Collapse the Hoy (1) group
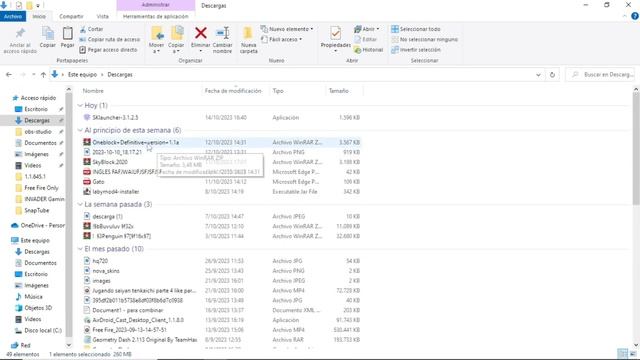This screenshot has height=360, width=640. point(80,105)
